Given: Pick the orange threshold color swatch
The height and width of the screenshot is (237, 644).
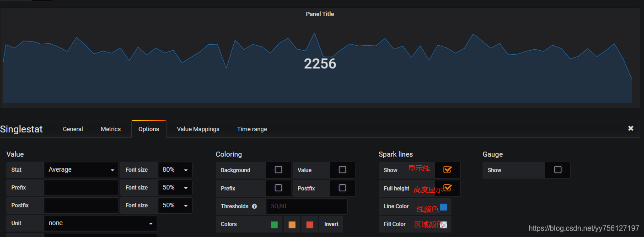Looking at the screenshot, I should (x=292, y=225).
